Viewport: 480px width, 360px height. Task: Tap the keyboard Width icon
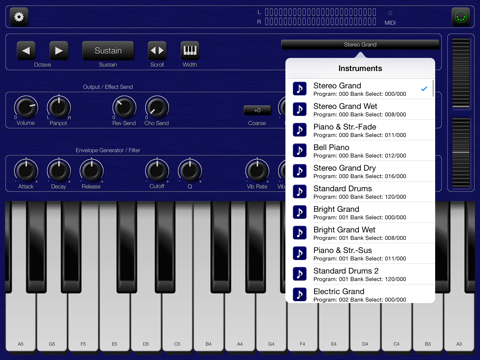pos(190,51)
